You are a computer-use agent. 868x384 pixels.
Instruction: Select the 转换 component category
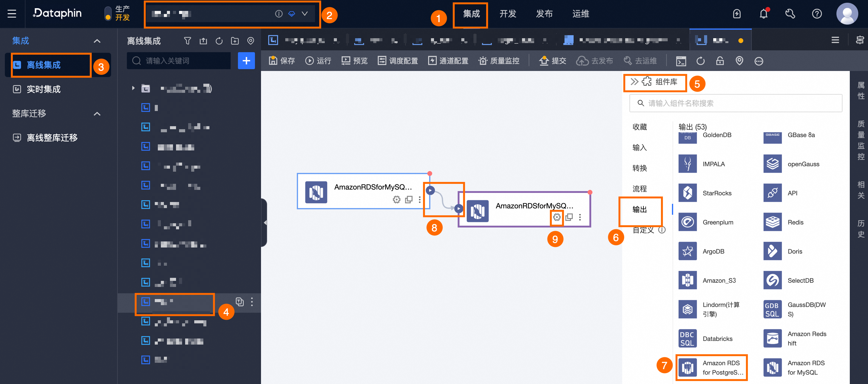[x=639, y=168]
